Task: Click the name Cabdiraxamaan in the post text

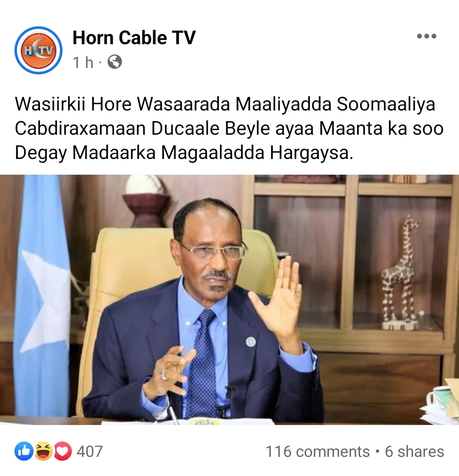Action: coord(80,128)
